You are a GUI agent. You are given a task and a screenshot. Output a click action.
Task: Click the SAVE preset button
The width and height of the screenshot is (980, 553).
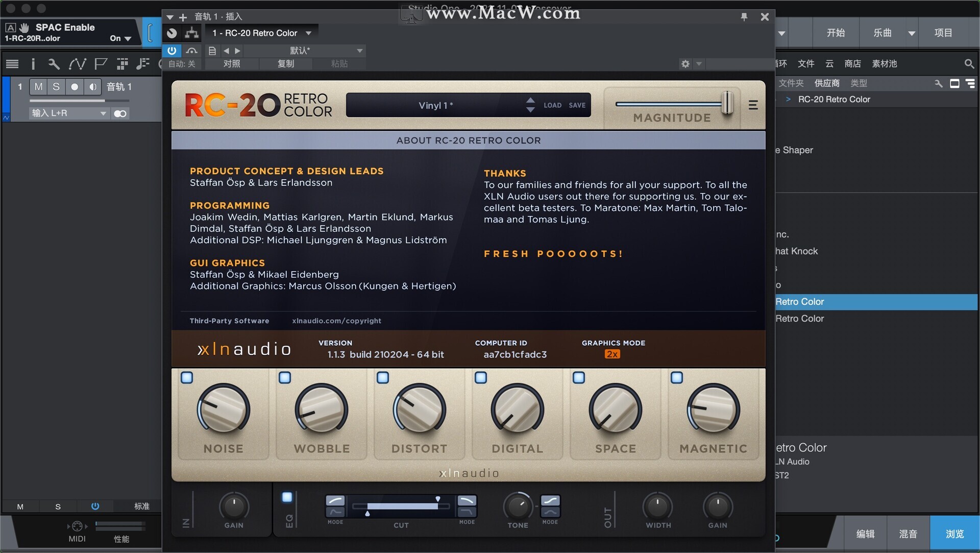click(x=577, y=105)
